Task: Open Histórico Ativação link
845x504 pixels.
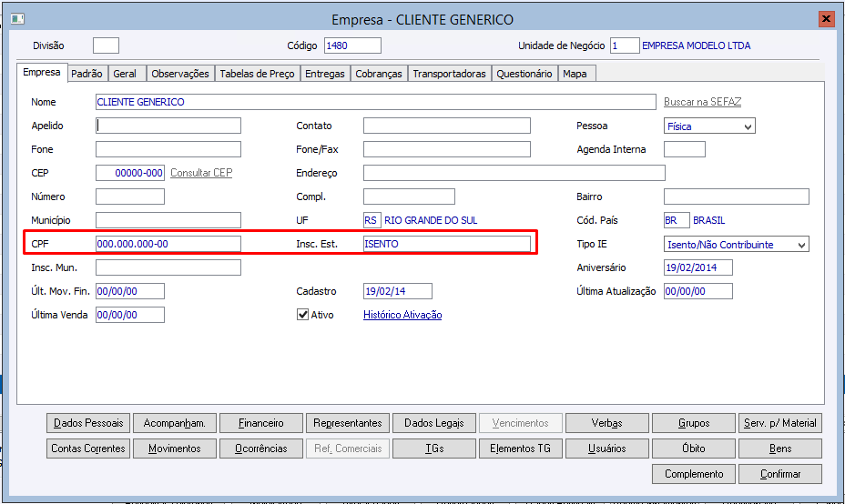Action: [402, 315]
